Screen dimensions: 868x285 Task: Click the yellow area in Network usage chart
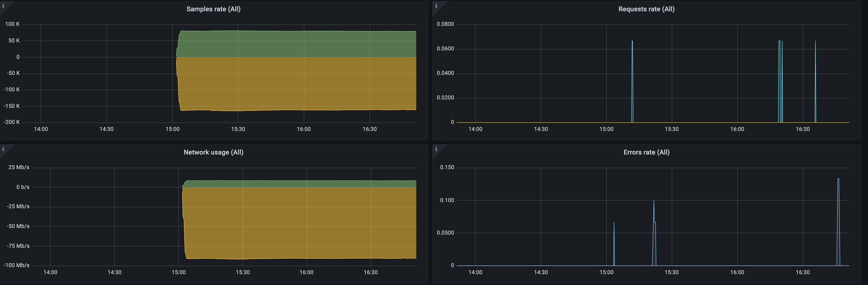coord(296,222)
